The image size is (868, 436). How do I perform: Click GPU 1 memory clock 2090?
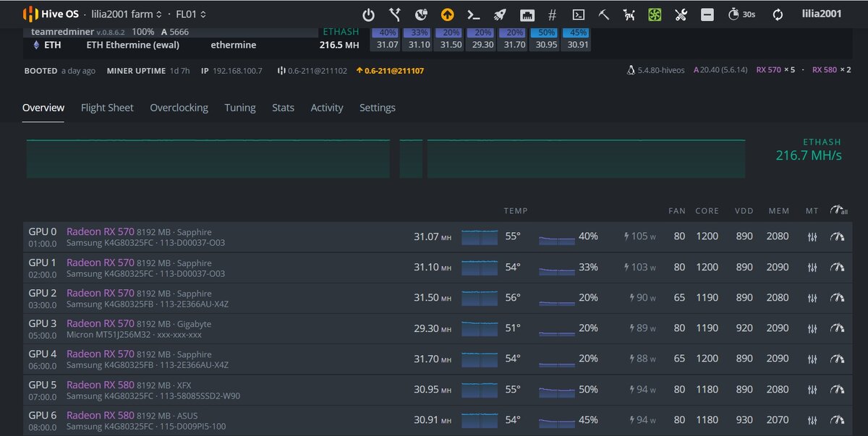[x=778, y=268]
